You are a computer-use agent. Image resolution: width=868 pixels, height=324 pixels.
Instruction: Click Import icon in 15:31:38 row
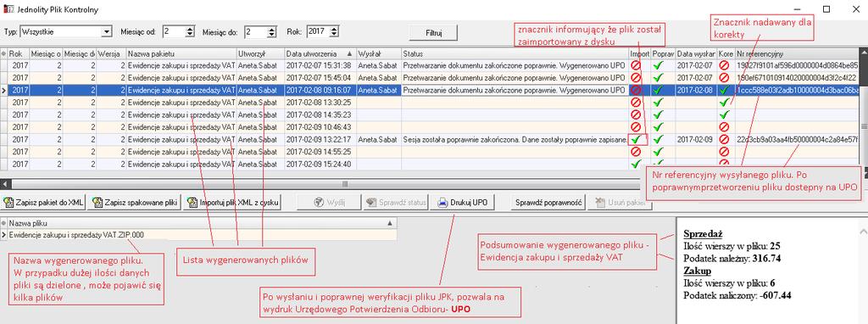(x=636, y=65)
